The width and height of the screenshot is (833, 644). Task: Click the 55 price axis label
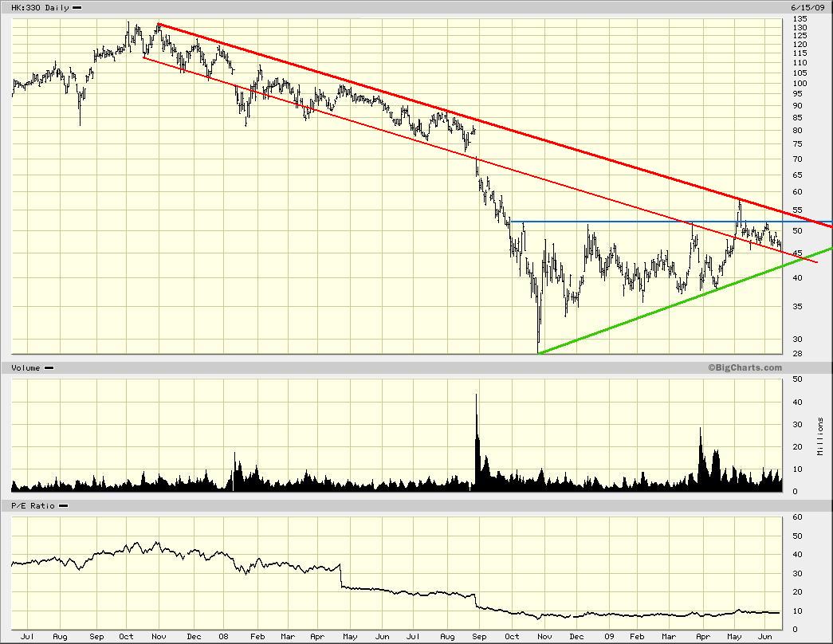(797, 210)
